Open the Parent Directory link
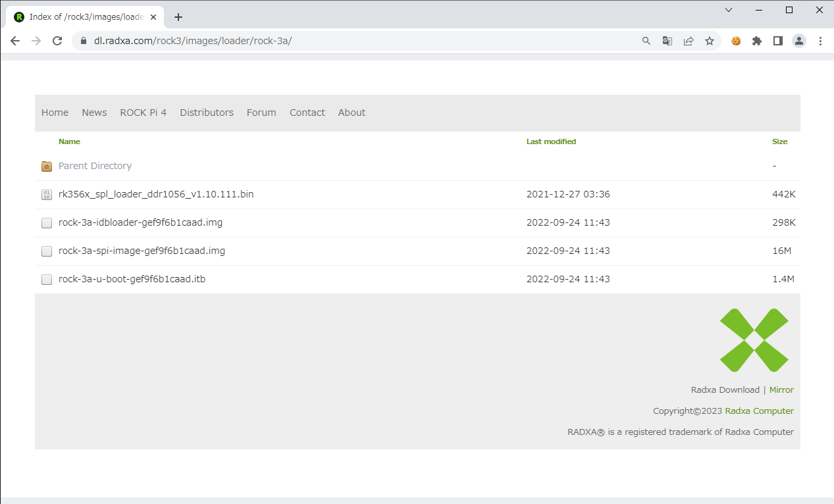The image size is (834, 504). pos(95,166)
